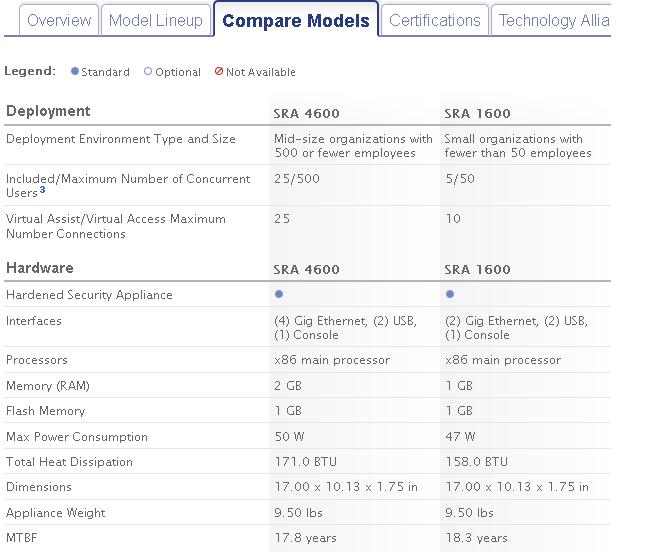The image size is (667, 552).
Task: Click the Virtual Assist value 10
Action: 453,219
